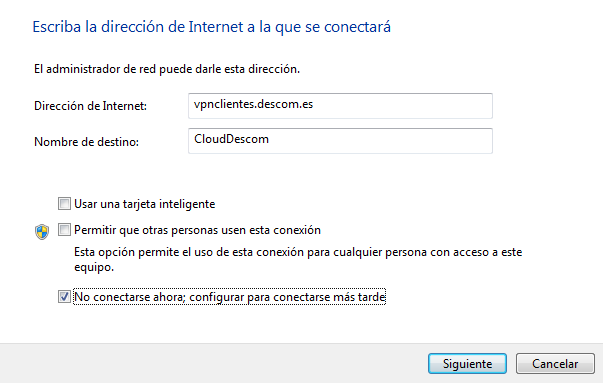The height and width of the screenshot is (383, 603).
Task: Enable the Usar una tarjeta inteligente checkbox
Action: [64, 203]
